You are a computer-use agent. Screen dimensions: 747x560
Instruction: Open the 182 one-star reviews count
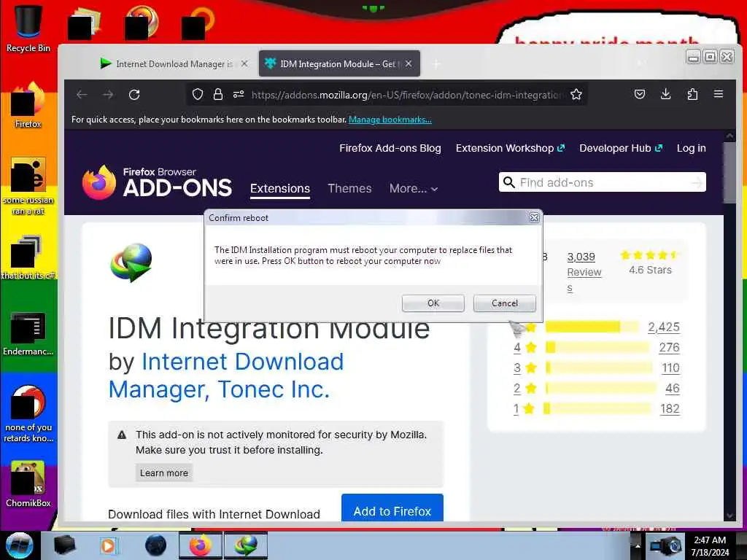pyautogui.click(x=670, y=409)
